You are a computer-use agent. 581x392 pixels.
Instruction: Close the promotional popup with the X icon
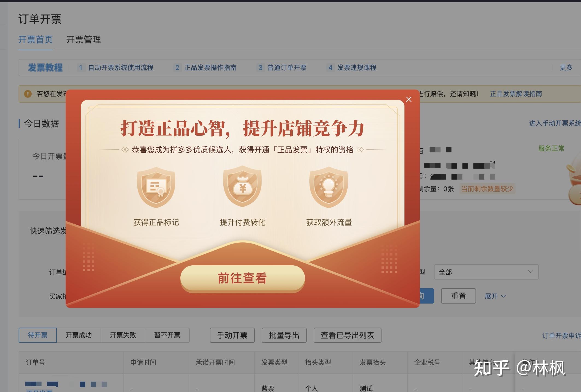[409, 99]
